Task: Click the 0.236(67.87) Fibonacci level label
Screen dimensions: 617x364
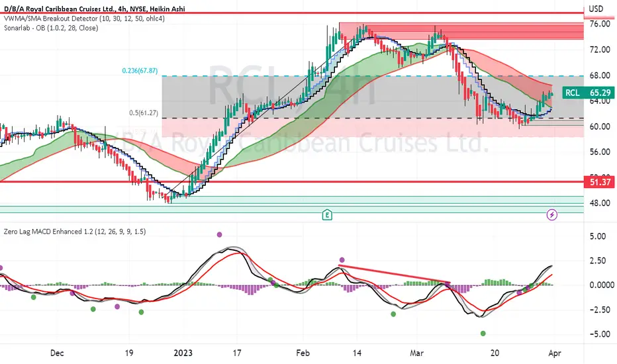Action: (x=140, y=71)
